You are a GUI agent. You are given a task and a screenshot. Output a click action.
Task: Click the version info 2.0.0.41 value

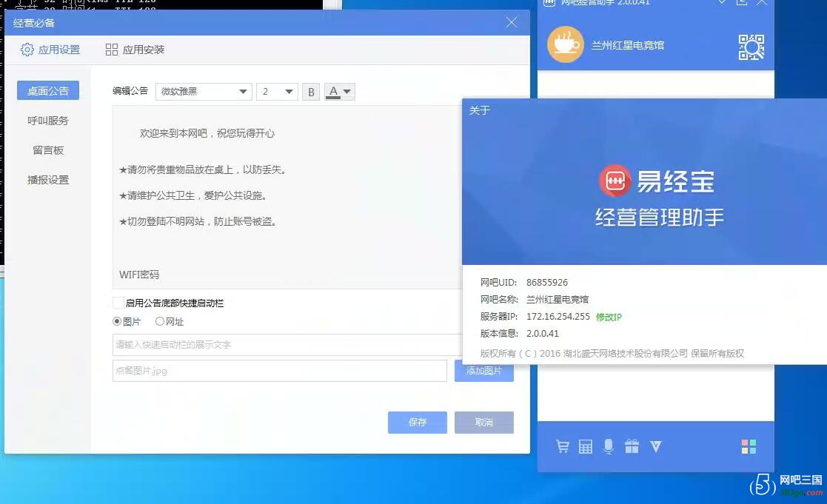(542, 333)
